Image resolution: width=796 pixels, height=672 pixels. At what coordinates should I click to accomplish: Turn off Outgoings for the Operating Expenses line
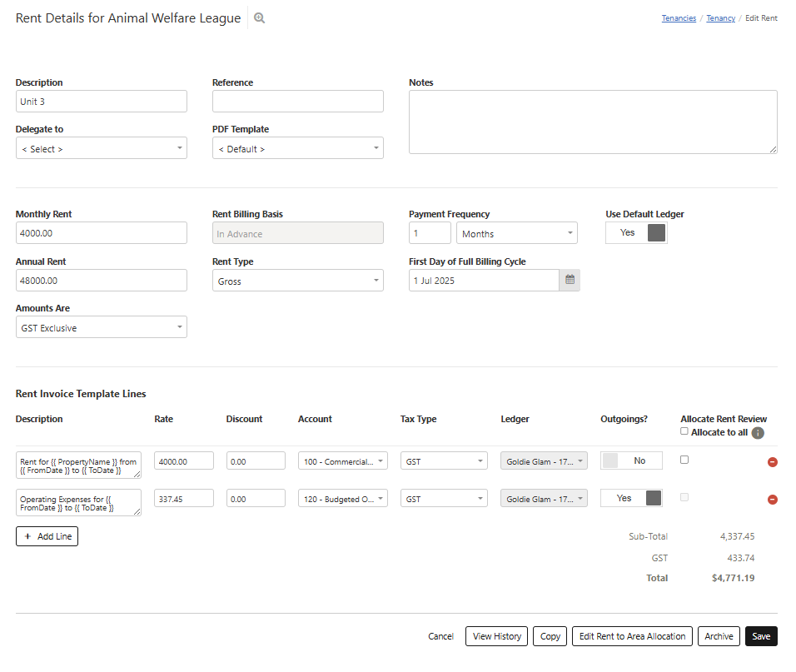(631, 498)
